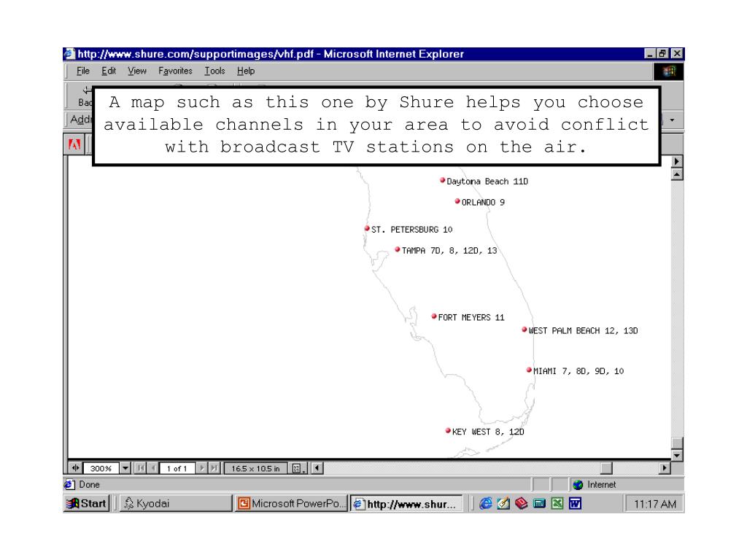This screenshot has width=747, height=560.
Task: Click the Done status text
Action: [89, 484]
